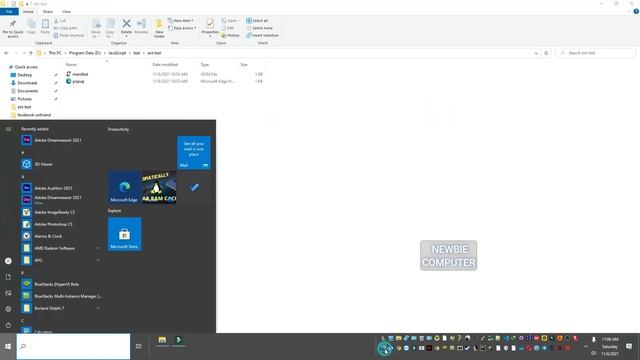The image size is (640, 360).
Task: Switch to the Home ribbon tab
Action: tap(28, 11)
